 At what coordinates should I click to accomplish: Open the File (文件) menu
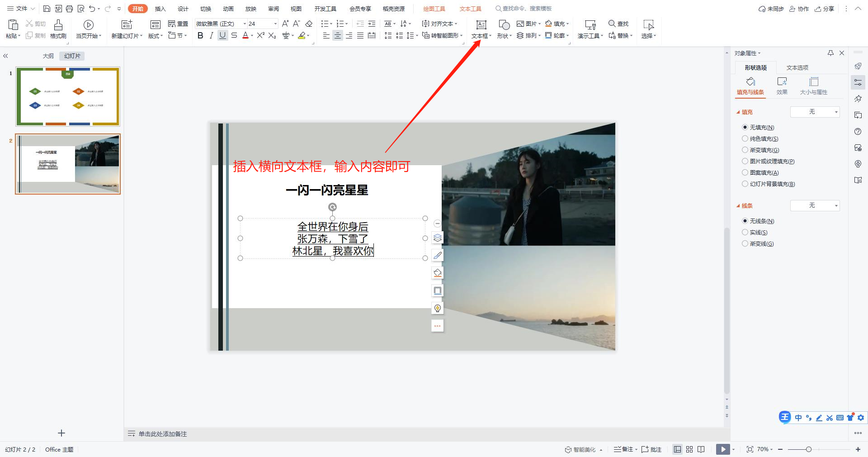pos(21,9)
